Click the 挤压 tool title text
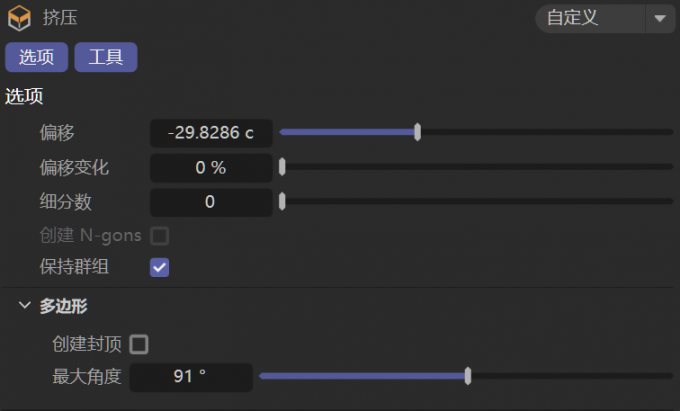This screenshot has width=680, height=411. coord(60,18)
